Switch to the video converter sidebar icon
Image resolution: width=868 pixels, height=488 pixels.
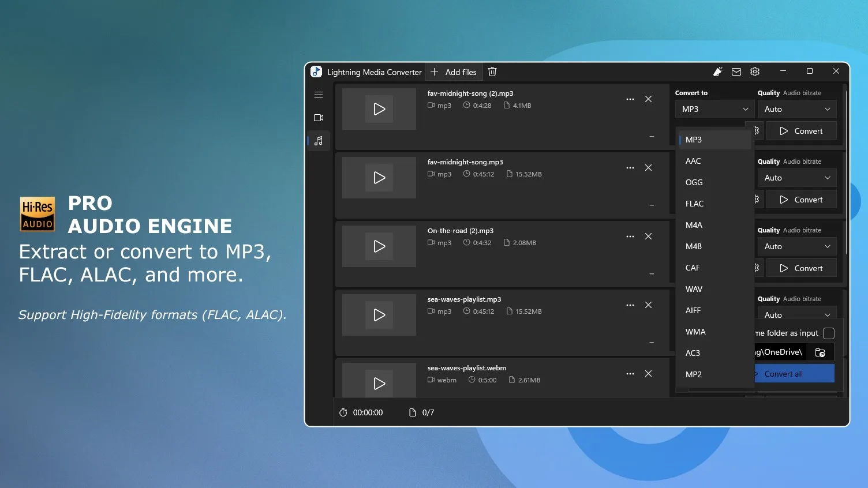pyautogui.click(x=319, y=118)
